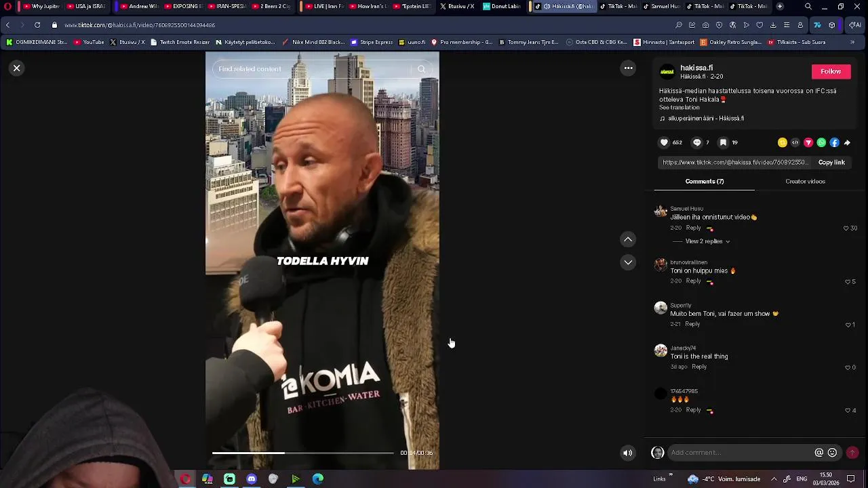Image resolution: width=868 pixels, height=488 pixels.
Task: Mute the video volume
Action: (628, 453)
